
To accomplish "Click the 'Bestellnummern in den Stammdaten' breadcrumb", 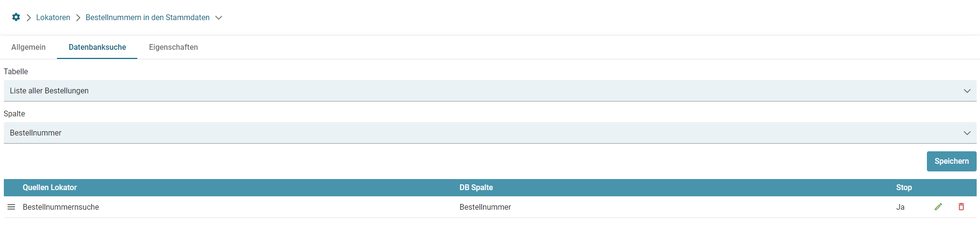I will click(x=147, y=17).
